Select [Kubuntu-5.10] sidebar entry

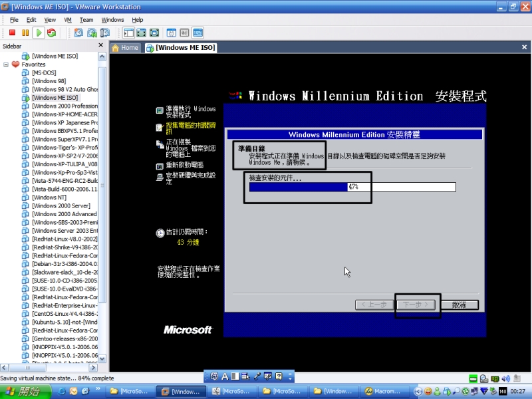click(x=65, y=322)
